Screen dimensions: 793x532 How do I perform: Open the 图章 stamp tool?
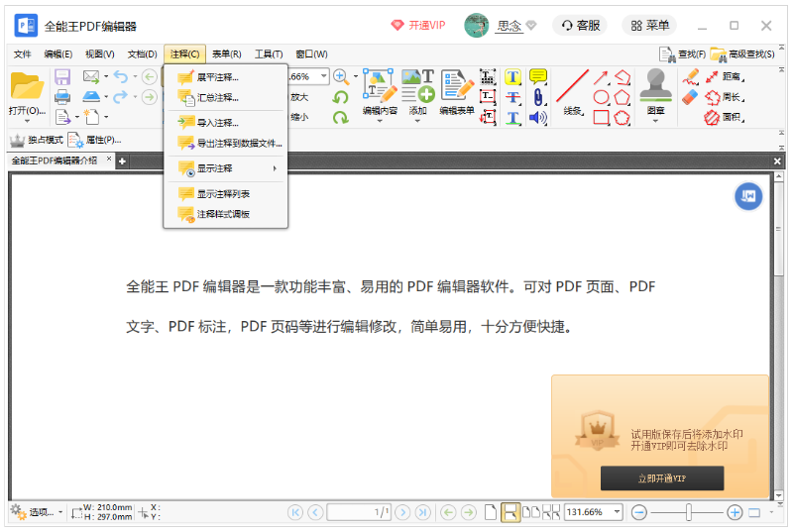655,91
